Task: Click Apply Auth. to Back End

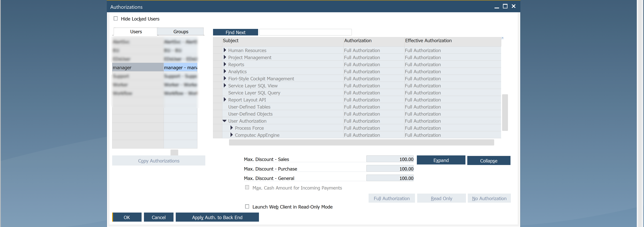Action: tap(217, 217)
